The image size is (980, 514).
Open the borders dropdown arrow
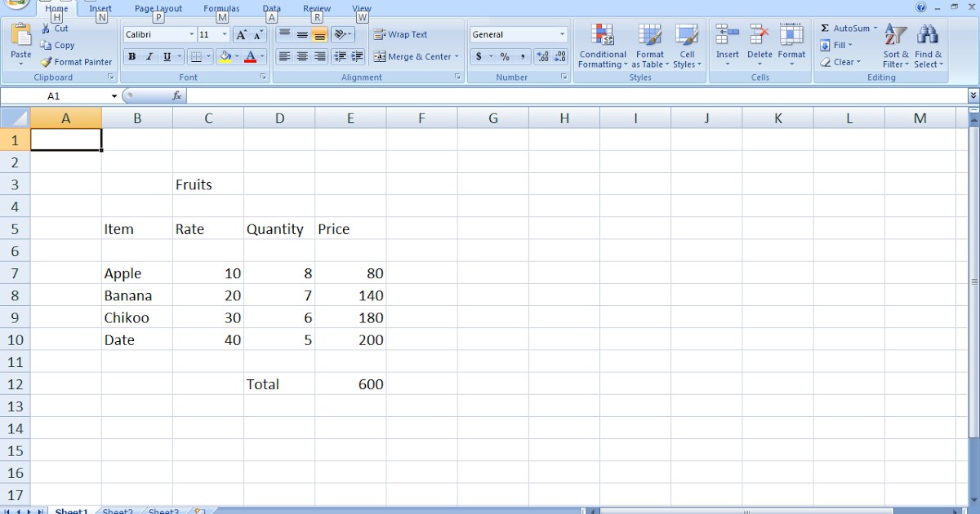207,57
